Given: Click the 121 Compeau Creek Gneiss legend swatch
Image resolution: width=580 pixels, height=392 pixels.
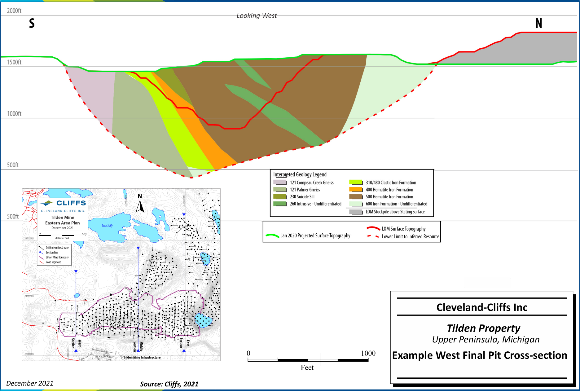Looking at the screenshot, I should click(x=280, y=183).
